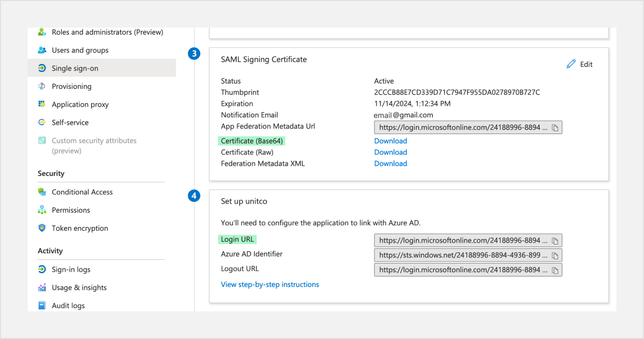Click the Self-service icon

coord(42,123)
